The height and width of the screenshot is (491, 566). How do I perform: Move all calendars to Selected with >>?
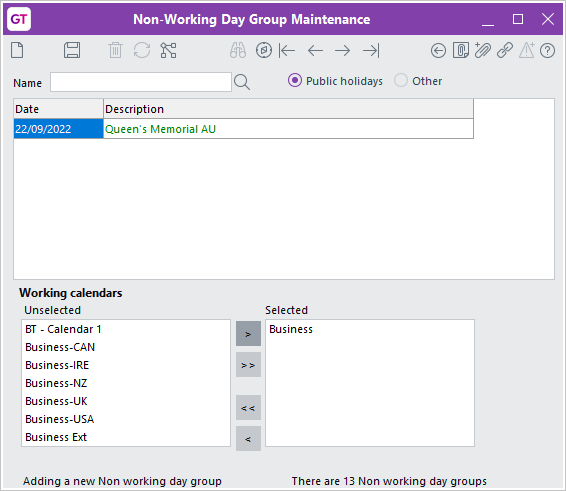coord(248,365)
